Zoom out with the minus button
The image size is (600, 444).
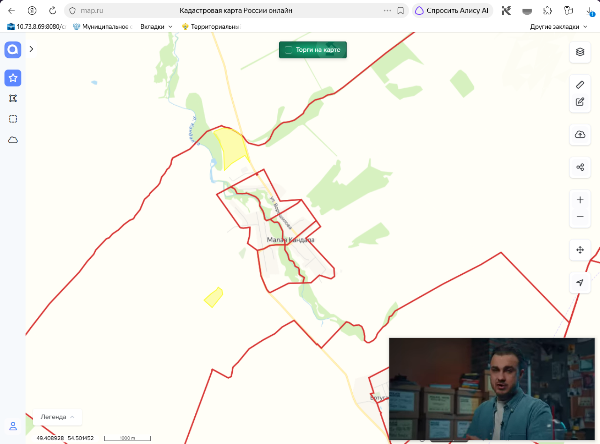coord(580,217)
